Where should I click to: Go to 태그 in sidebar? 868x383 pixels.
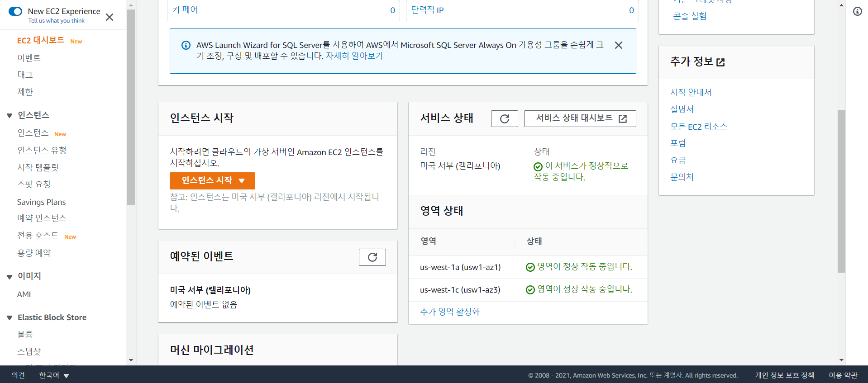pyautogui.click(x=25, y=75)
